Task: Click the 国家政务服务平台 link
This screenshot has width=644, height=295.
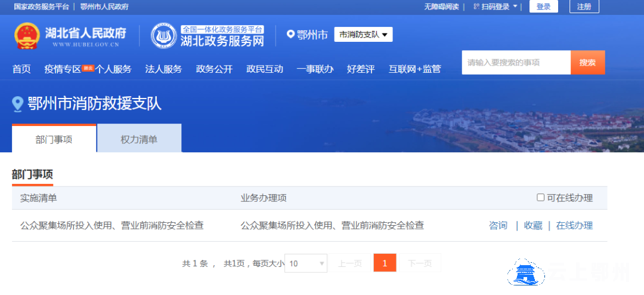Action: coord(42,7)
